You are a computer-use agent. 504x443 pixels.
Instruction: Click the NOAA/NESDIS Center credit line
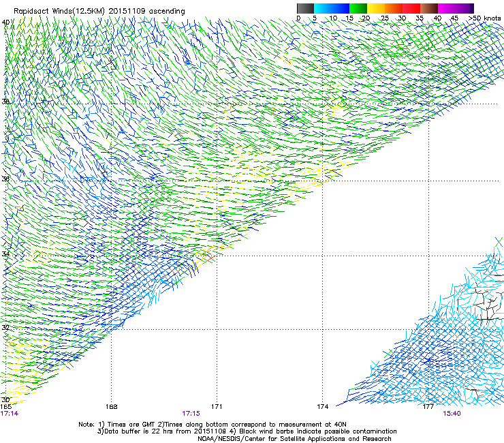294,439
